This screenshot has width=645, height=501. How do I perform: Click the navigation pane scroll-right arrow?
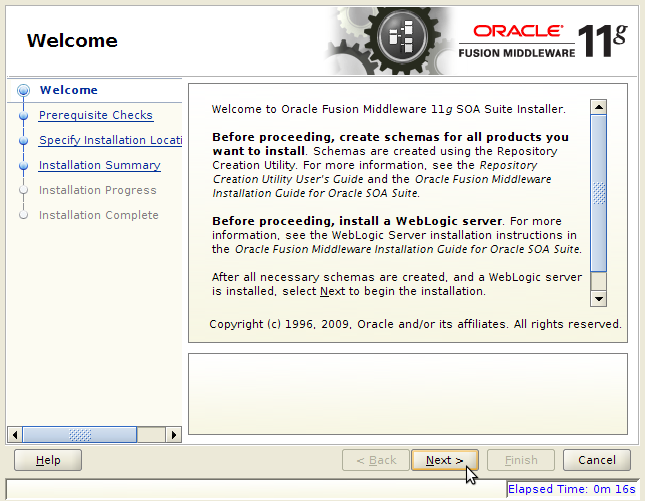point(174,435)
